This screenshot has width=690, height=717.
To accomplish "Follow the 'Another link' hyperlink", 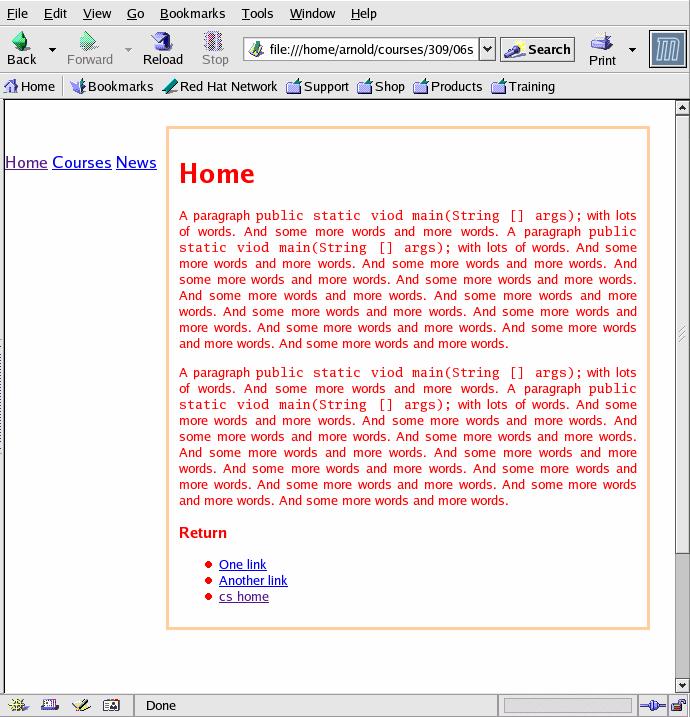I will pos(253,580).
